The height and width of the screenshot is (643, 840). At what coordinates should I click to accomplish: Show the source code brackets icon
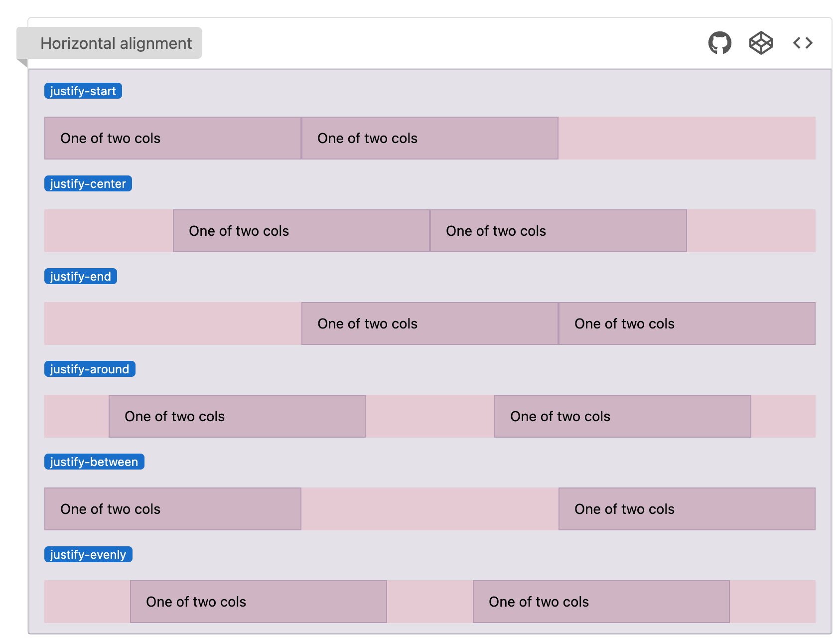pyautogui.click(x=803, y=43)
